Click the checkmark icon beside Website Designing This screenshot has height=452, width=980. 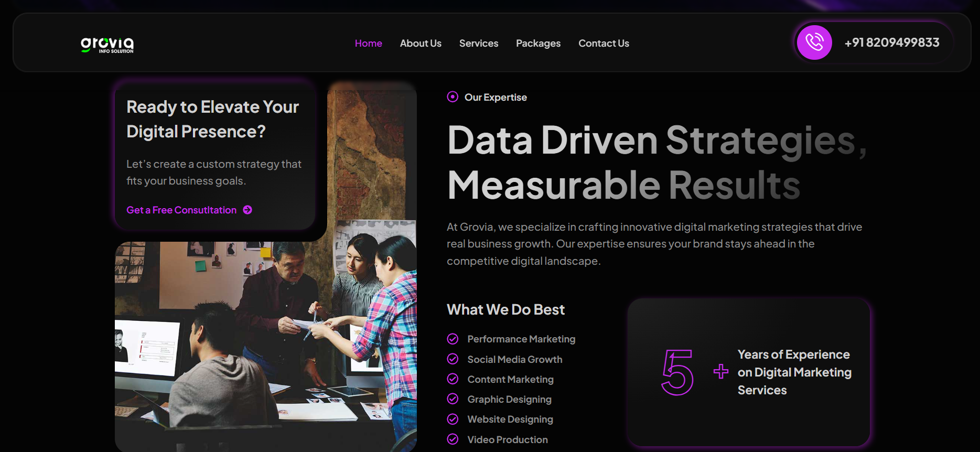pos(453,419)
